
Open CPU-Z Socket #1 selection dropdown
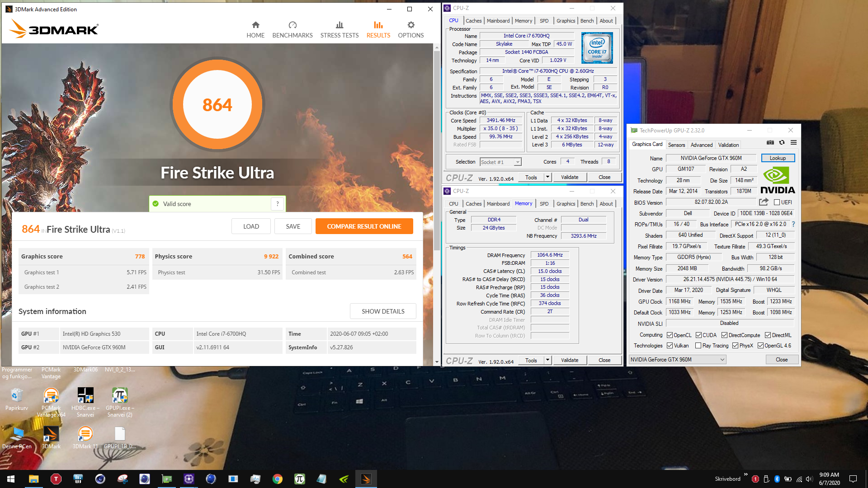(x=500, y=162)
